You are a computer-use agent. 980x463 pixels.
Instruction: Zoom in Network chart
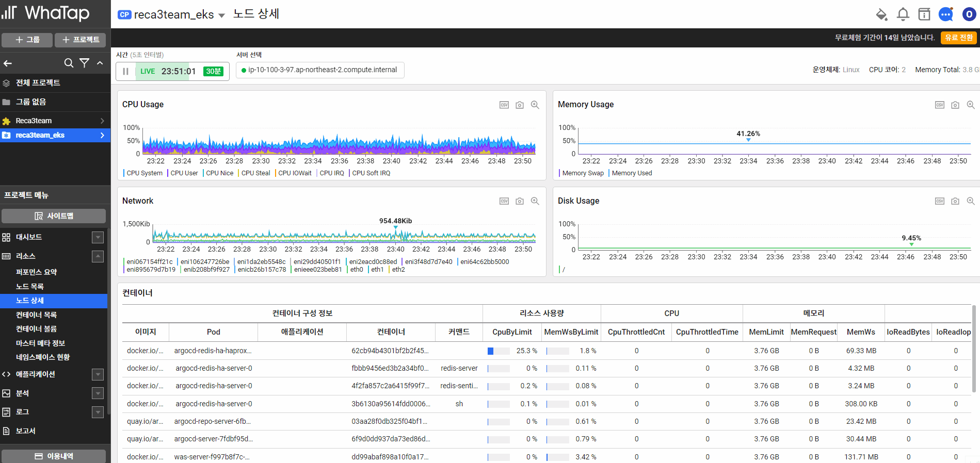pyautogui.click(x=535, y=201)
